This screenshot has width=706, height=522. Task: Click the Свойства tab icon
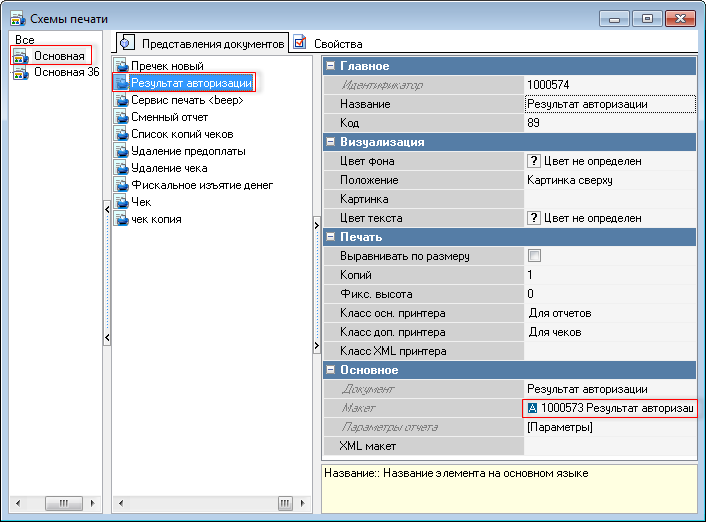[300, 43]
